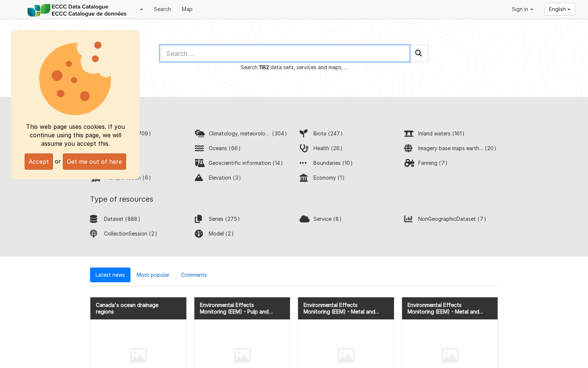Screen dimensions: 588x368
Task: Open Imagery base maps earth category
Action: coord(457,148)
